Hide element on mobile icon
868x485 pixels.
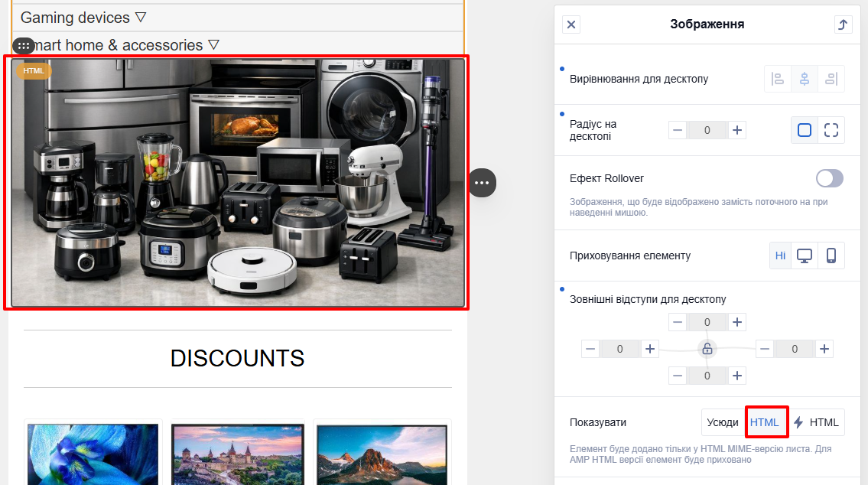[831, 256]
